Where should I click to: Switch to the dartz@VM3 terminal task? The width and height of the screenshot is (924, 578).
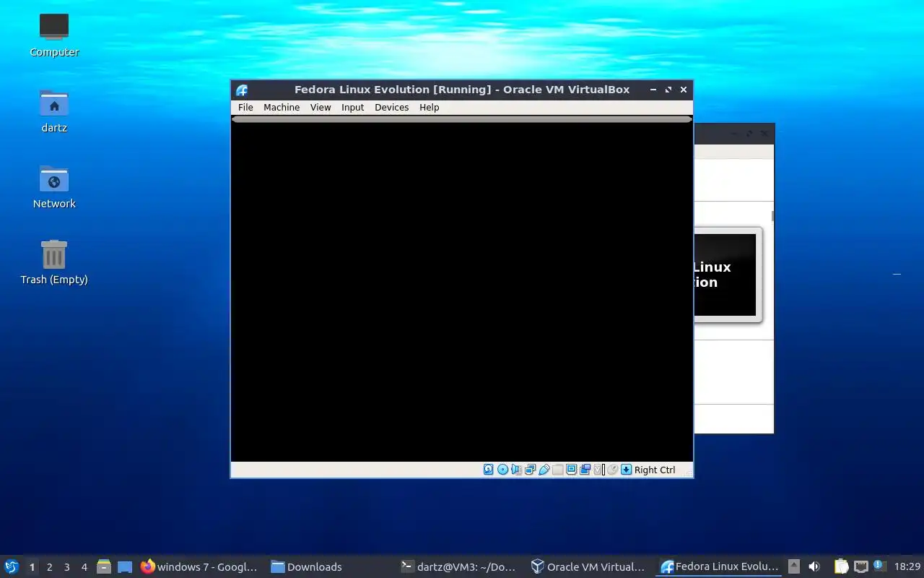coord(459,567)
